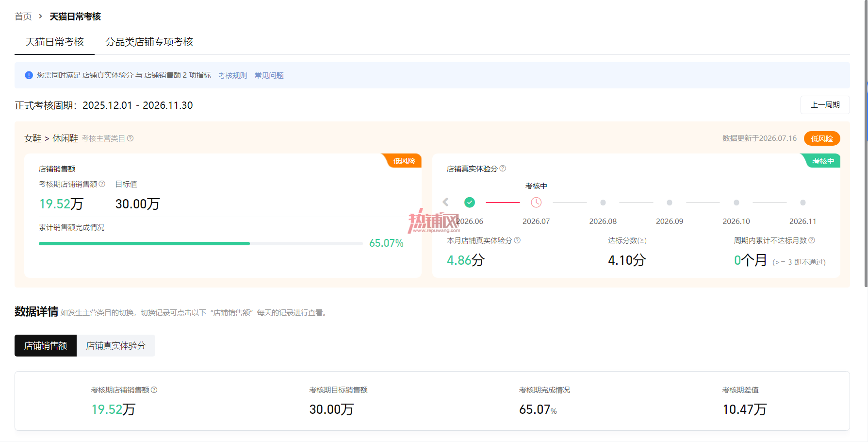Click the 累计销售额 progress bar

coord(201,243)
